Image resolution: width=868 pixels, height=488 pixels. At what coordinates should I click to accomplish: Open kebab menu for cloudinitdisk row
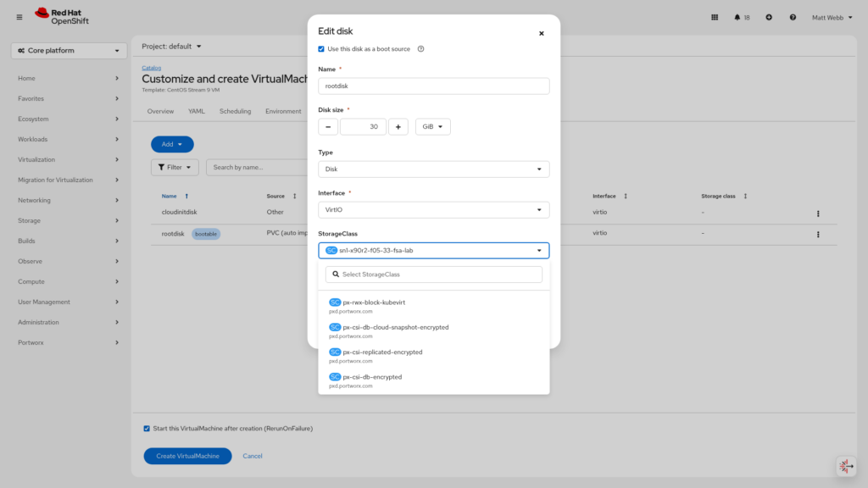pyautogui.click(x=818, y=214)
